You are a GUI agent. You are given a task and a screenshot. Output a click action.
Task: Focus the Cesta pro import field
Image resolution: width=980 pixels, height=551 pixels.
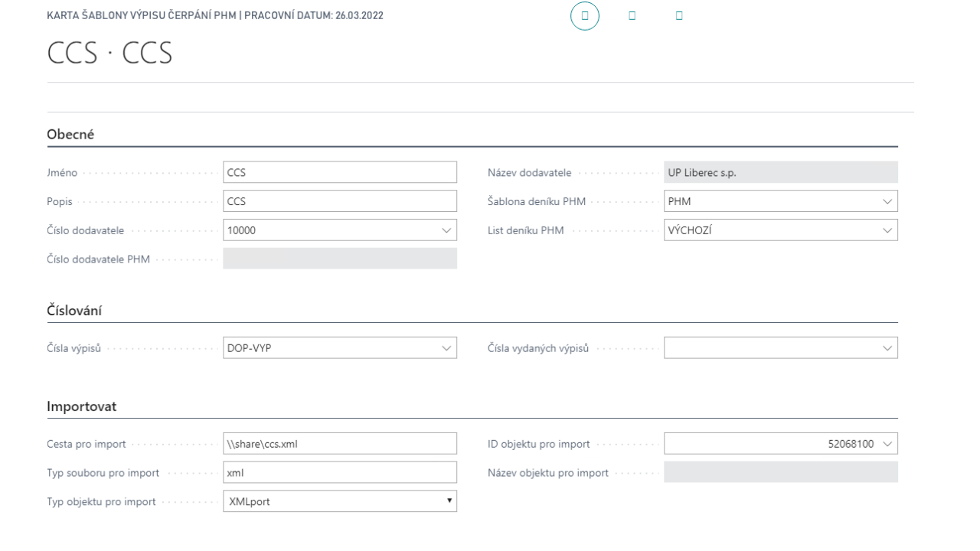coord(340,444)
